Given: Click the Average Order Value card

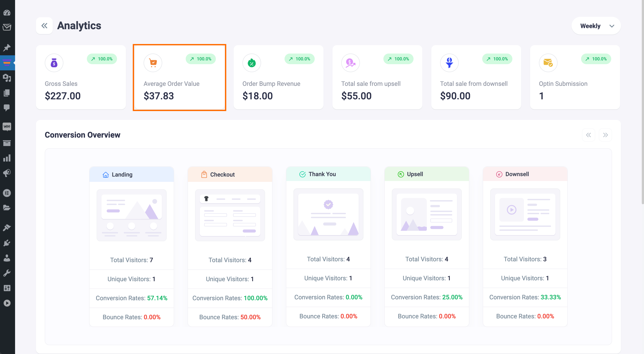Looking at the screenshot, I should point(180,77).
